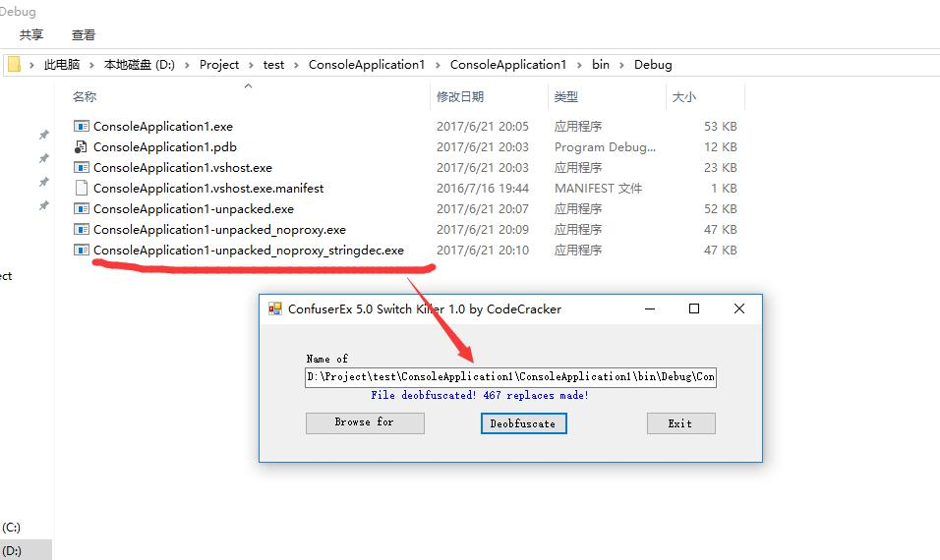
Task: Select the (D:) drive in navigation pane
Action: tap(12, 550)
